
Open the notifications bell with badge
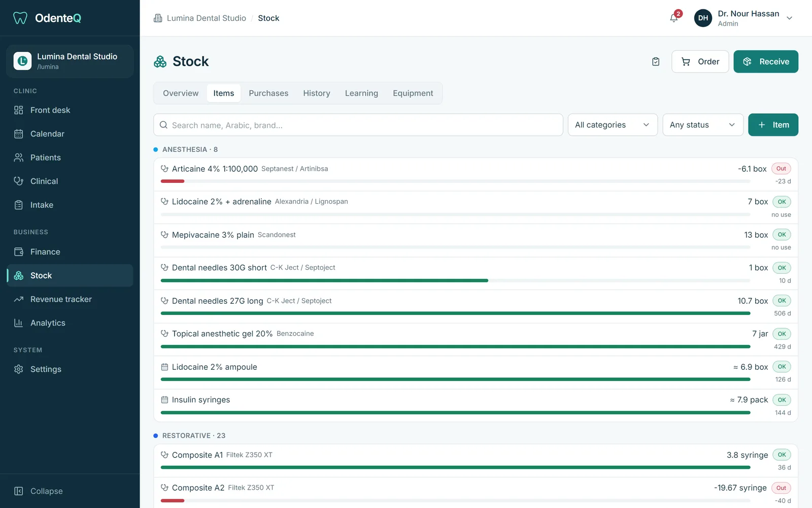(674, 18)
